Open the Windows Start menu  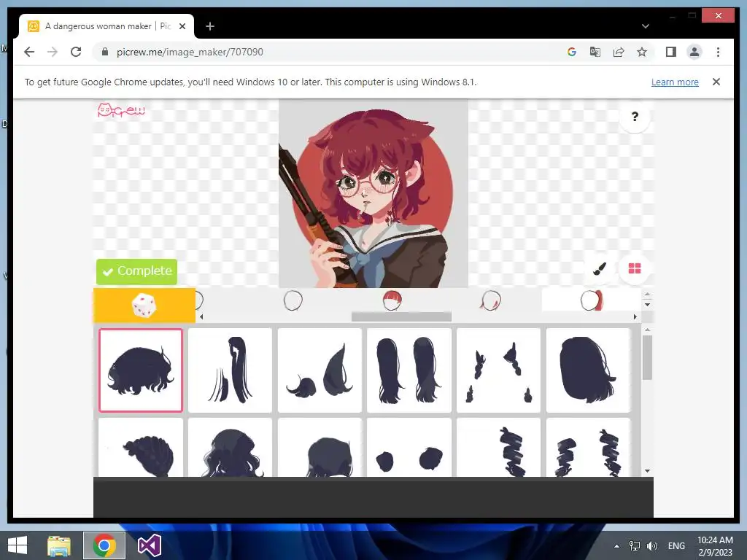click(18, 545)
